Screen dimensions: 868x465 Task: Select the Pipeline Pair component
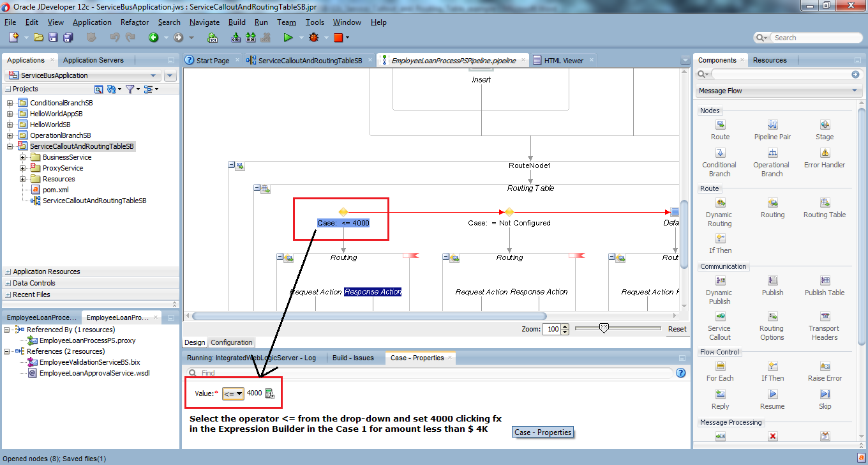(x=772, y=130)
